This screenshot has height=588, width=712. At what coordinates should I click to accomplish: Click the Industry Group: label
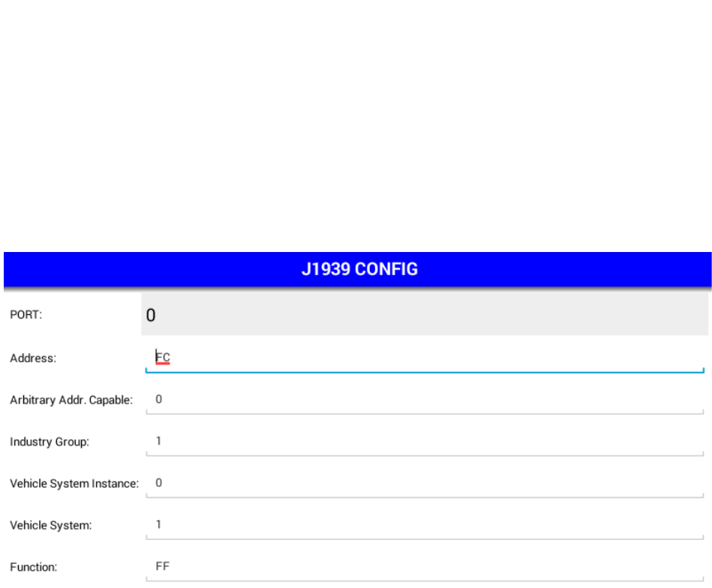pos(50,442)
